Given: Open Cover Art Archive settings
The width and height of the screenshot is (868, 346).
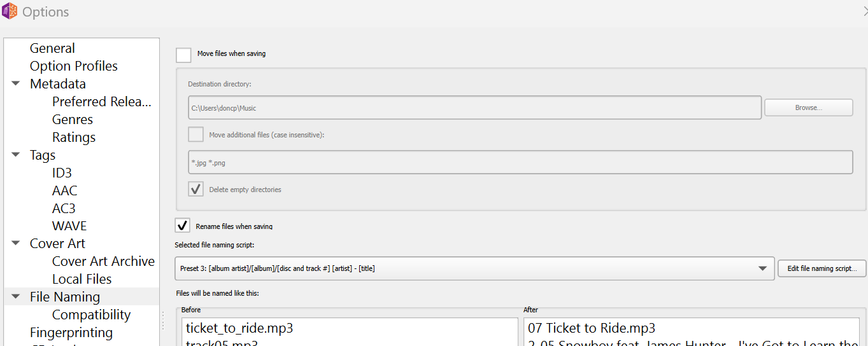Looking at the screenshot, I should click(103, 261).
